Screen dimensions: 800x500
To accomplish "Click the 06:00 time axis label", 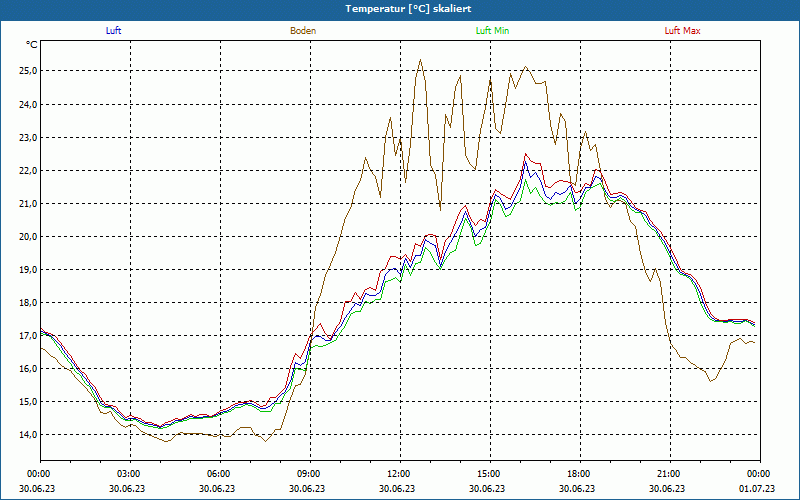I will (217, 474).
